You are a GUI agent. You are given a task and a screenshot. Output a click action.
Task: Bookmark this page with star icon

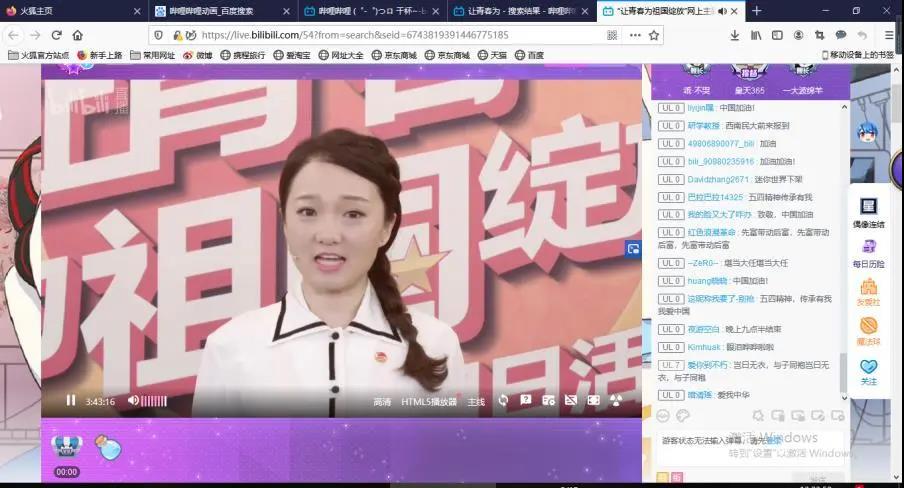(x=654, y=35)
